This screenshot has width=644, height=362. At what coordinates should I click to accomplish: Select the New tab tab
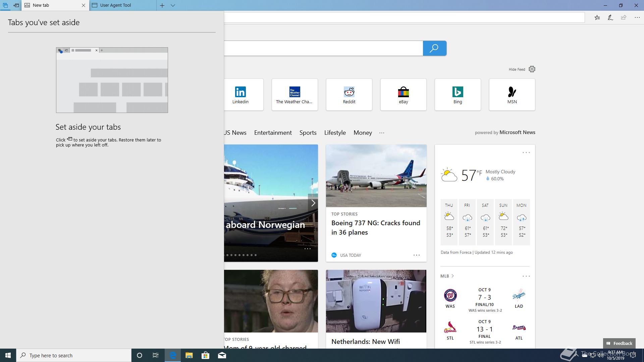[x=55, y=5]
